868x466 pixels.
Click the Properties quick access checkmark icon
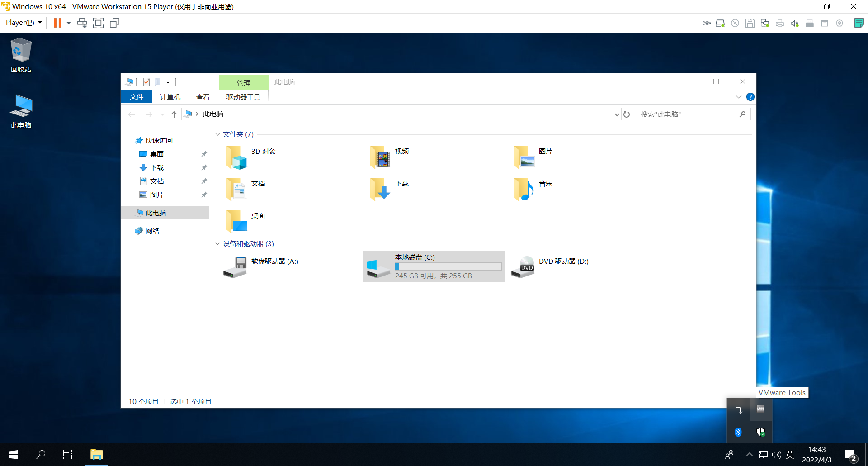pyautogui.click(x=146, y=82)
